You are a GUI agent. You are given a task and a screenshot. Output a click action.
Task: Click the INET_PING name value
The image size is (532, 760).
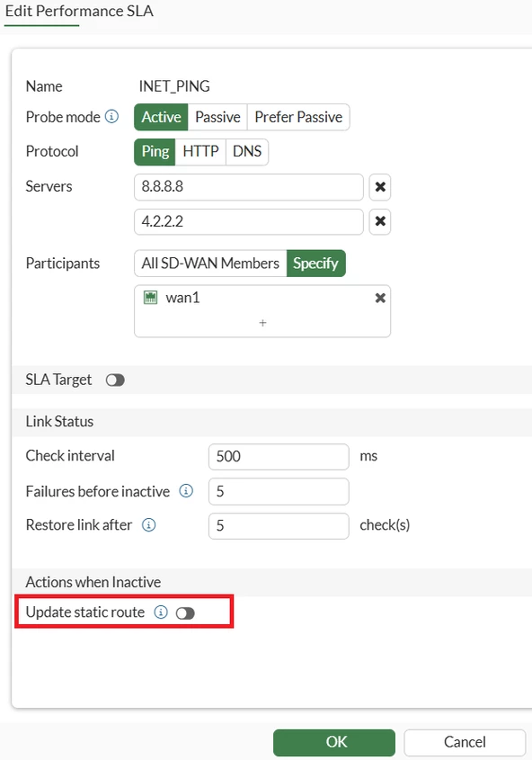tap(174, 86)
